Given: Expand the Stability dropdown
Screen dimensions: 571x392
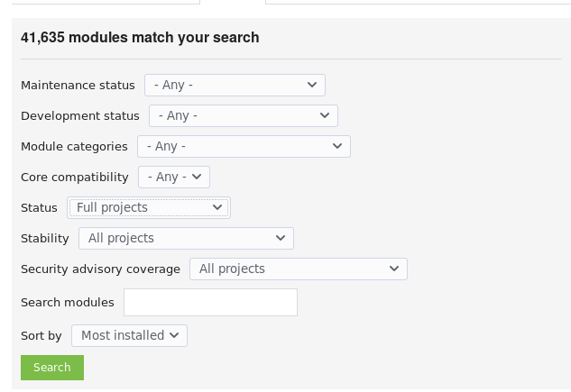Looking at the screenshot, I should pyautogui.click(x=186, y=238).
